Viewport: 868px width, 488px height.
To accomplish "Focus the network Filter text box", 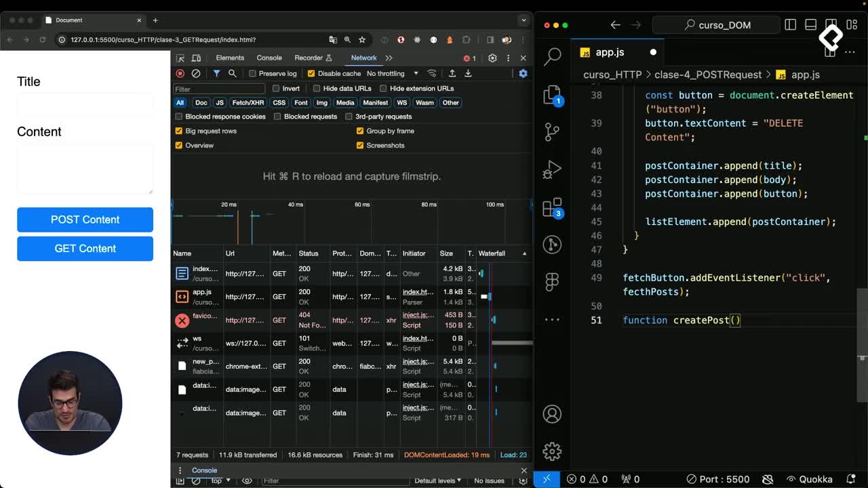I will (218, 89).
